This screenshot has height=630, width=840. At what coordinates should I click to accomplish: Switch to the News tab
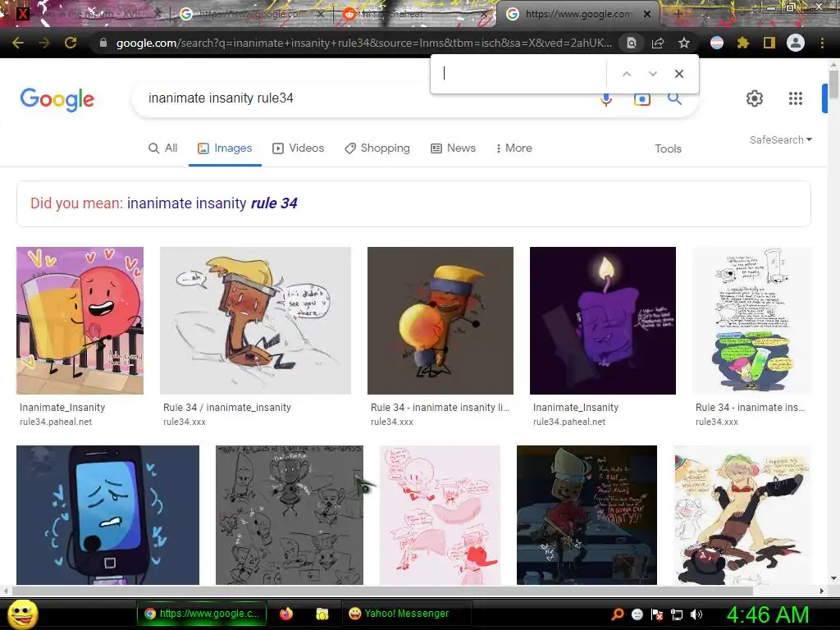click(453, 148)
